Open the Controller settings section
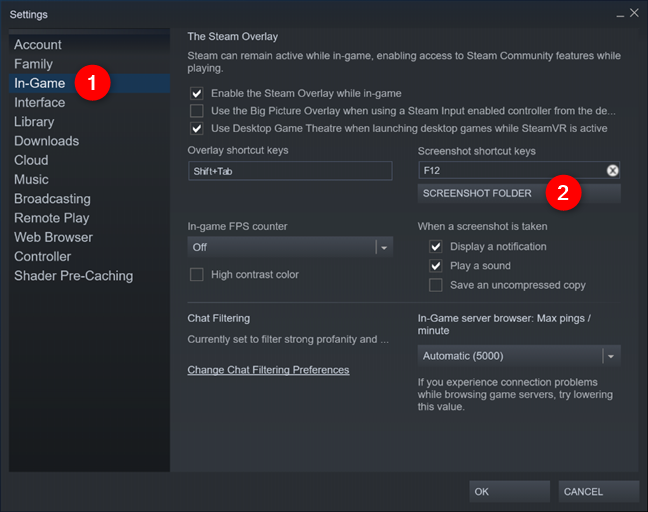 tap(89, 256)
